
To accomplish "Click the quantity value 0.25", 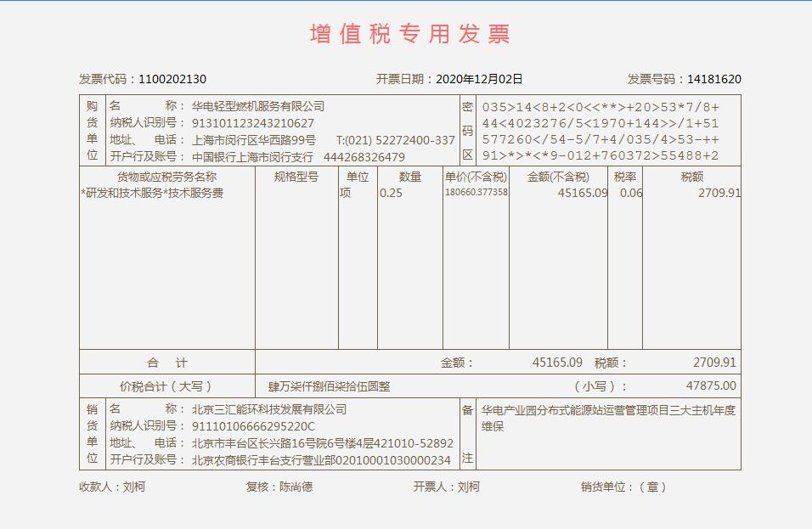I will tap(391, 193).
